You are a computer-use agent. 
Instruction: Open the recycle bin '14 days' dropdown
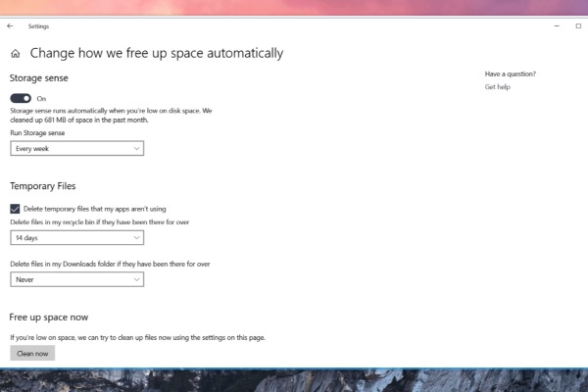[x=77, y=237]
